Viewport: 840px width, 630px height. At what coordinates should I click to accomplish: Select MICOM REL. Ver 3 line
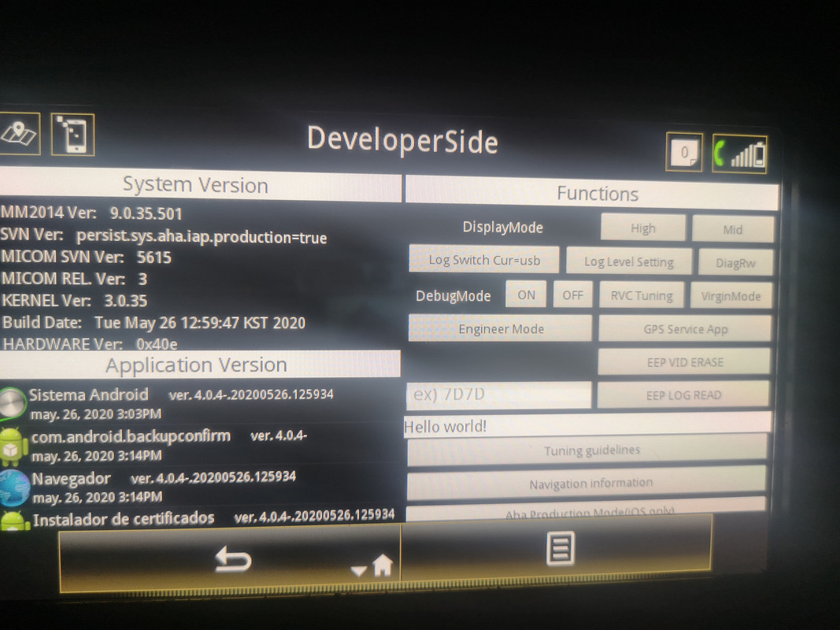pyautogui.click(x=74, y=279)
